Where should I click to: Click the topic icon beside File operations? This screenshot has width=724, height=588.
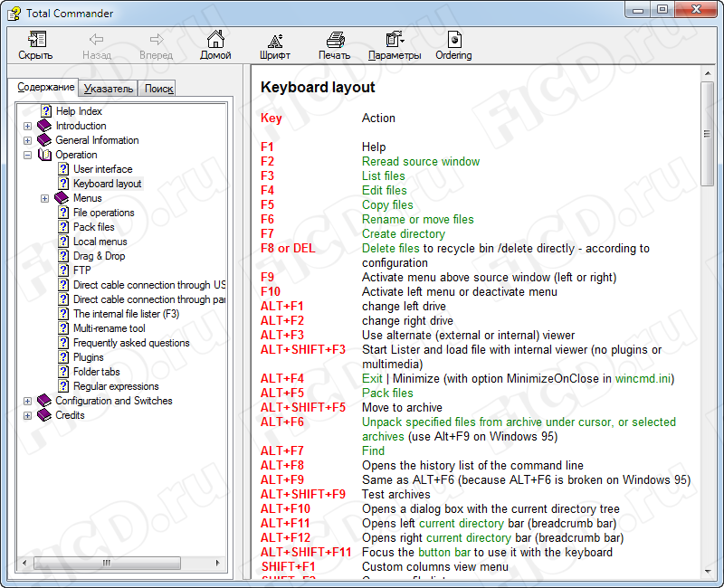point(63,213)
